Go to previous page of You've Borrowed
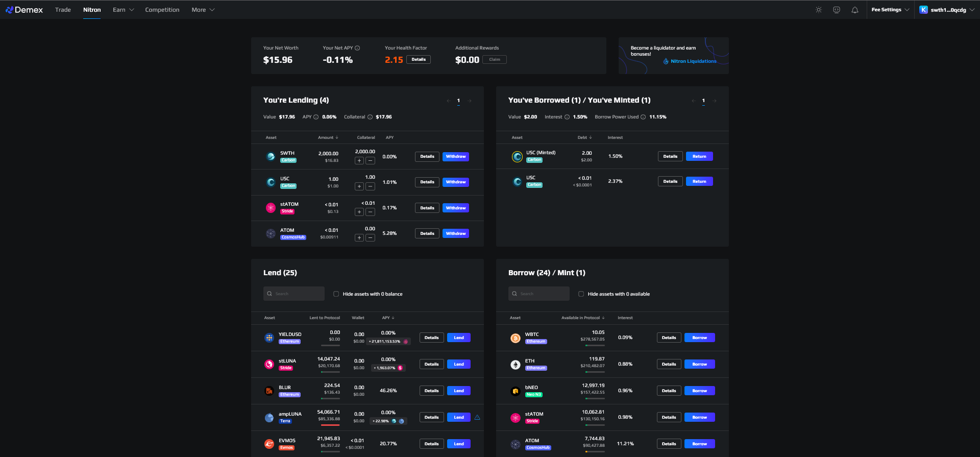 tap(693, 101)
